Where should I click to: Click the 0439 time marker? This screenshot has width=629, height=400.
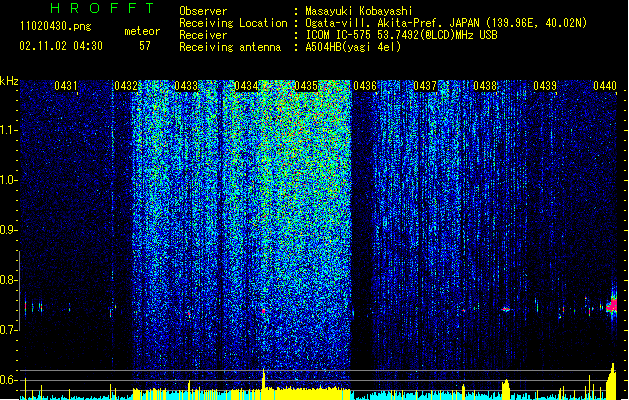(545, 86)
